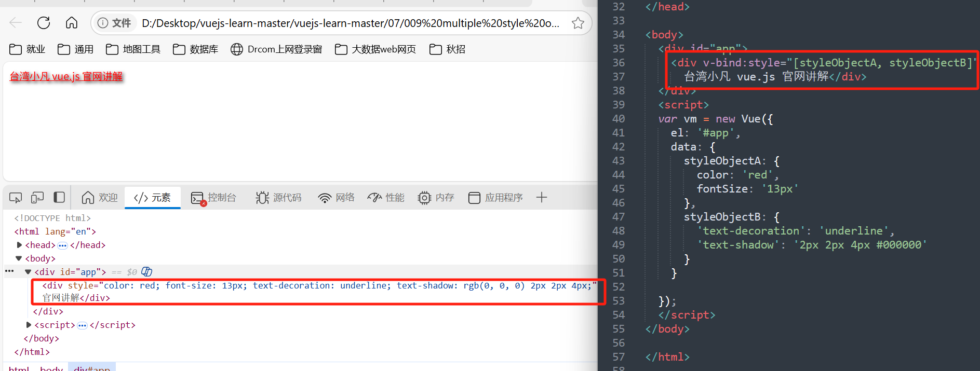The width and height of the screenshot is (980, 371).
Task: Open the 数据库 bookmark folder
Action: click(x=196, y=49)
